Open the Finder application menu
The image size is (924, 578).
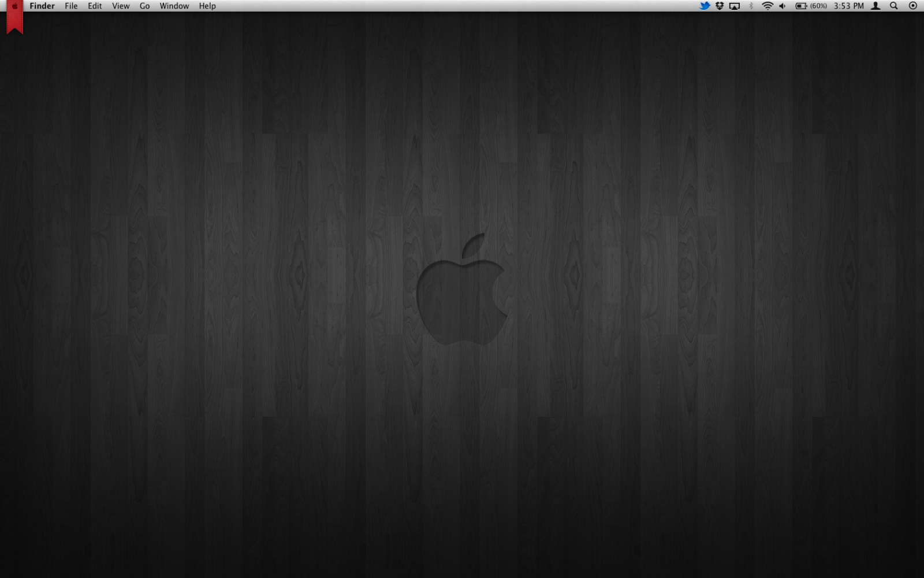42,6
